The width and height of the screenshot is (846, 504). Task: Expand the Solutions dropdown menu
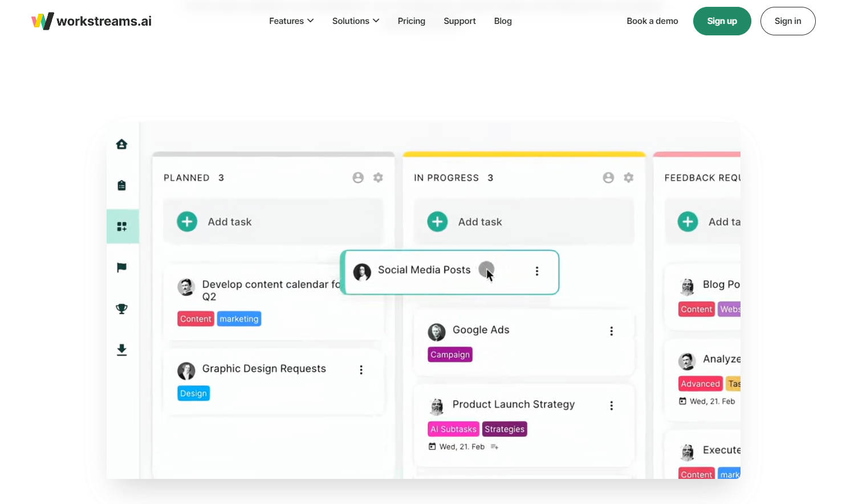click(x=356, y=21)
